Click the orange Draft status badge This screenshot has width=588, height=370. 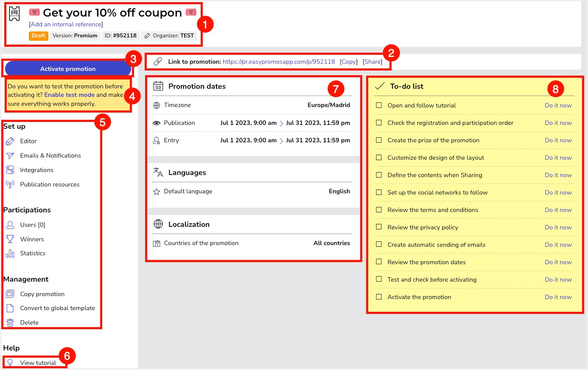click(x=38, y=36)
